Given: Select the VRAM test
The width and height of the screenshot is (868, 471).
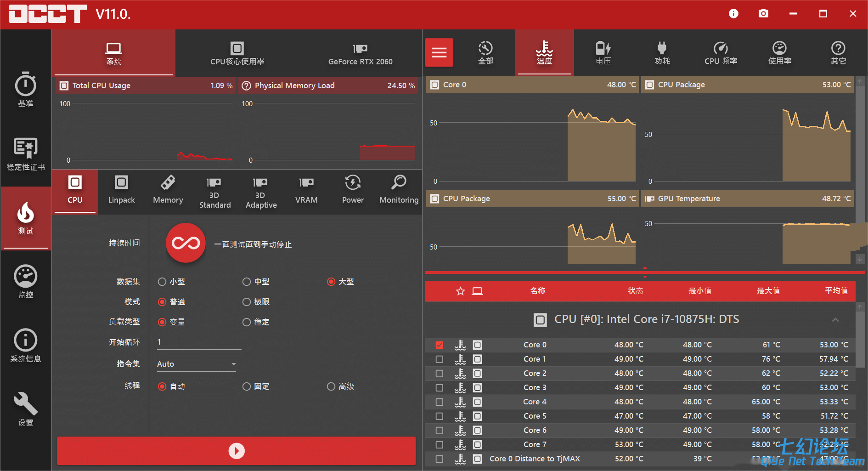Looking at the screenshot, I should (306, 190).
